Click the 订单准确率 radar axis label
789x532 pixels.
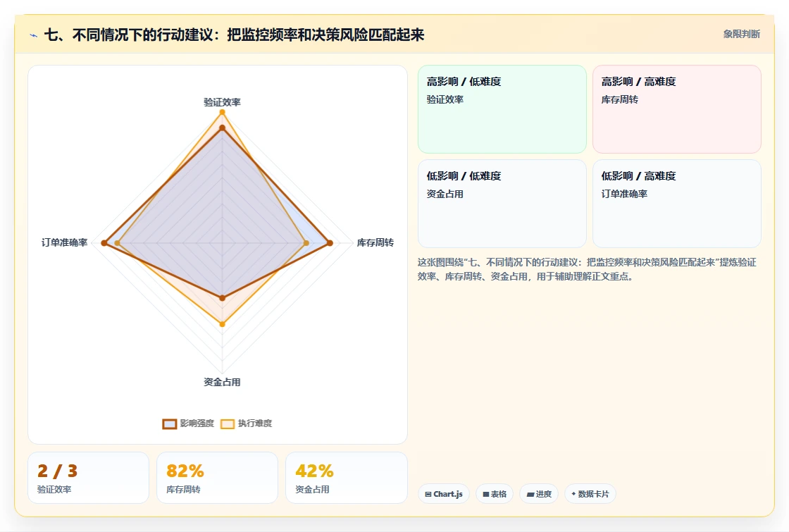64,242
